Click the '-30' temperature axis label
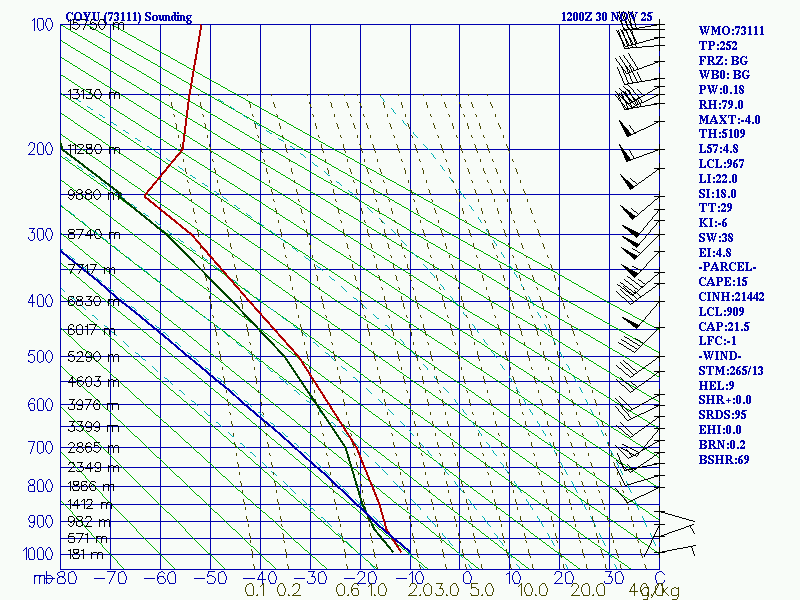The image size is (800, 600). click(x=310, y=578)
